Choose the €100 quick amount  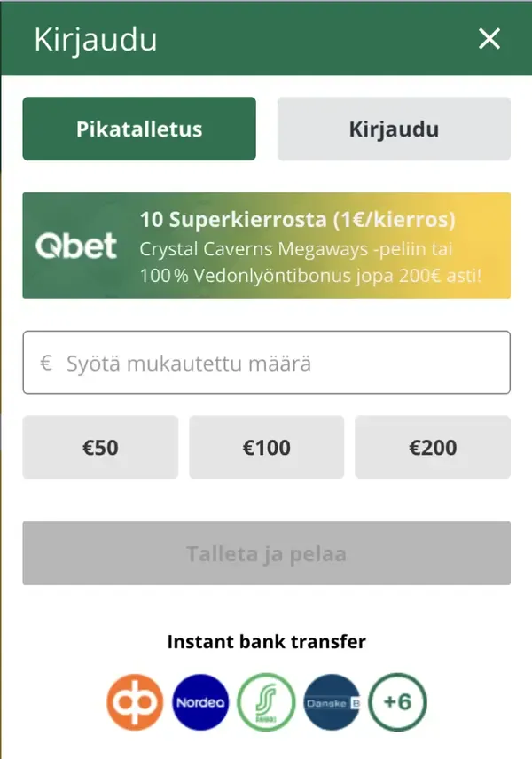[x=266, y=448]
